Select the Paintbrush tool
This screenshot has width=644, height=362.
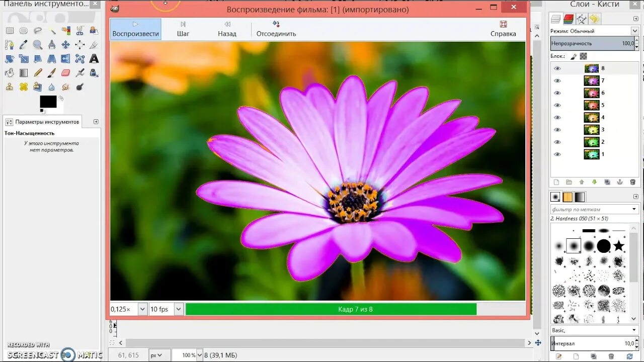pyautogui.click(x=52, y=72)
